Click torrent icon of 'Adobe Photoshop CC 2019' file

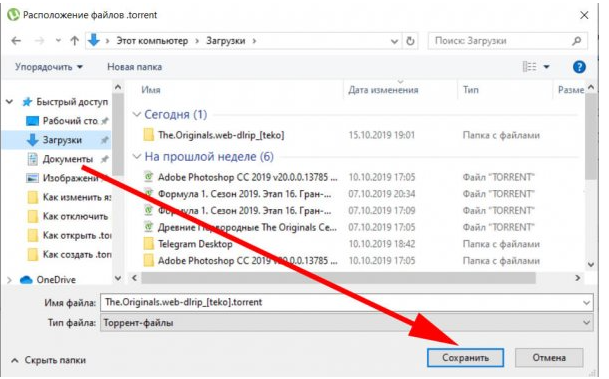[148, 177]
